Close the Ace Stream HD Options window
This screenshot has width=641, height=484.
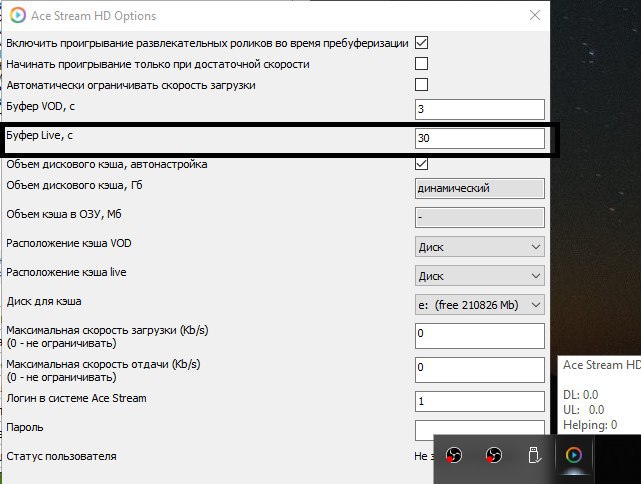[x=535, y=16]
